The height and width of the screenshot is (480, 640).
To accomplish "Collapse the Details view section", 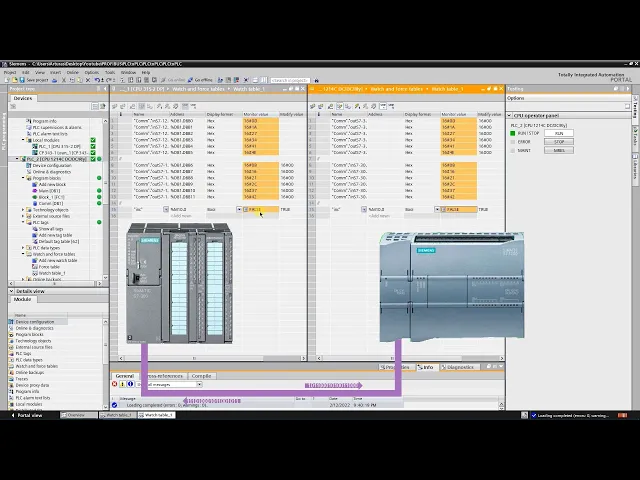I will 11,291.
